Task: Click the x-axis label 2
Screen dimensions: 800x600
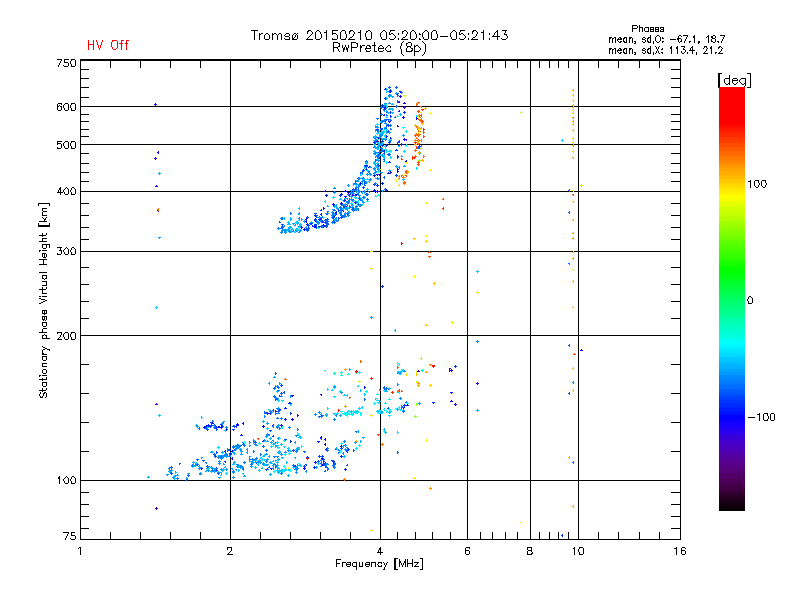Action: click(230, 551)
